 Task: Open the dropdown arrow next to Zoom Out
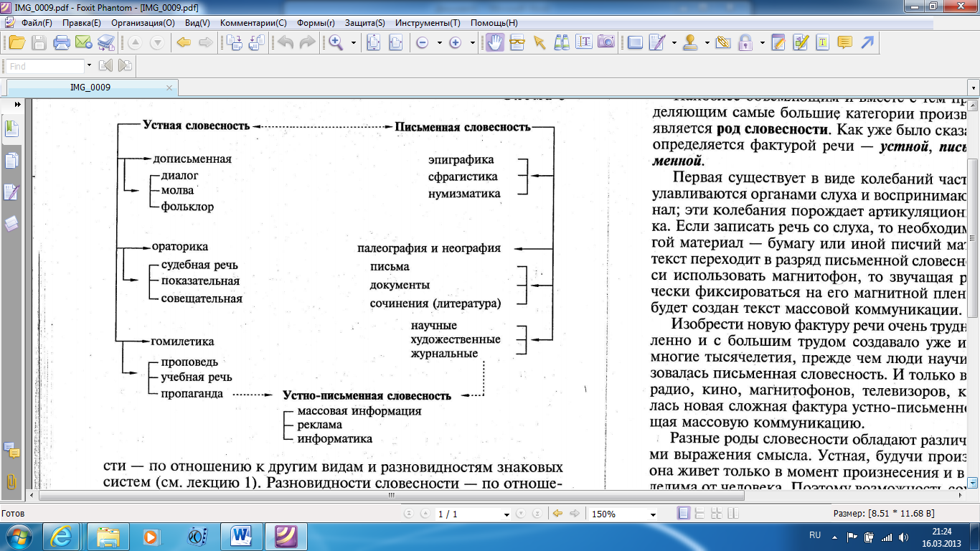pos(440,43)
